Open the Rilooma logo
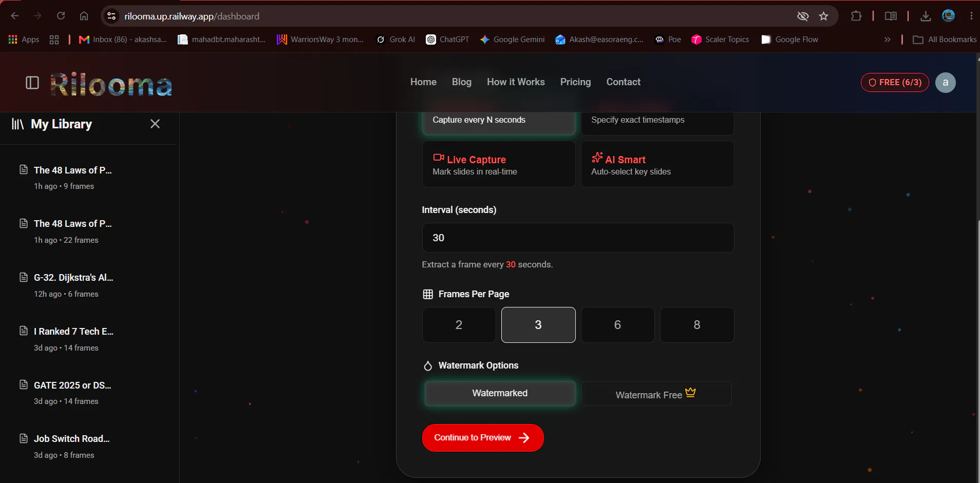 tap(111, 85)
